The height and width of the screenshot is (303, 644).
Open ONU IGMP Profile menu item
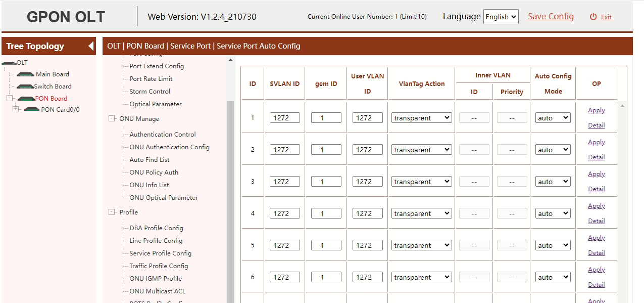coord(156,279)
